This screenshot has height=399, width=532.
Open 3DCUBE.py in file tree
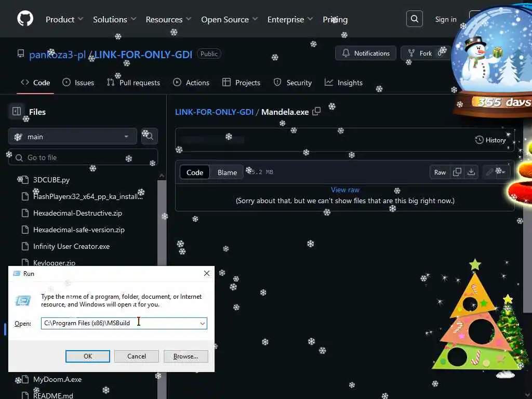51,180
